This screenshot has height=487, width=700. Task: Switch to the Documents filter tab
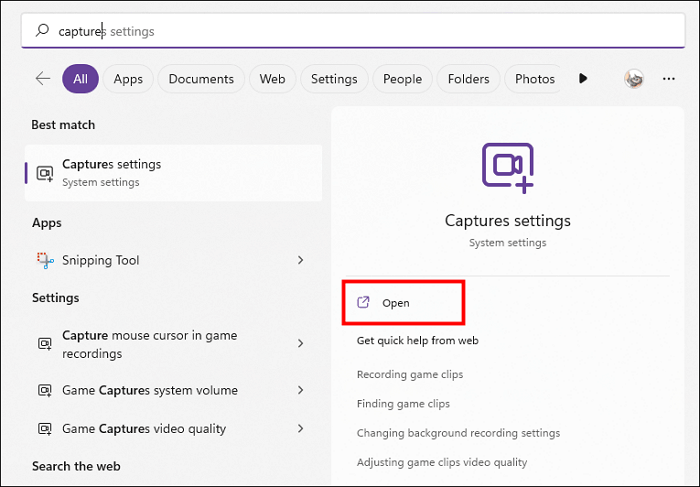201,79
